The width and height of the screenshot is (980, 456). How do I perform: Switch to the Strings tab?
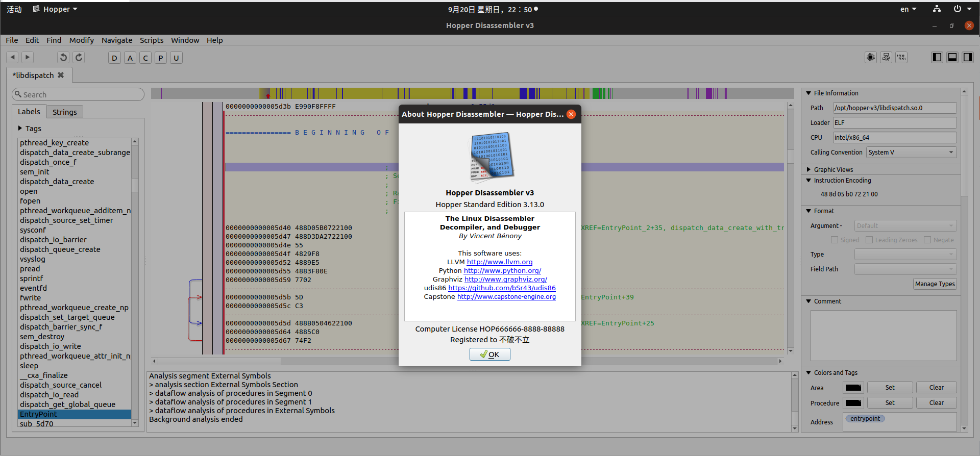point(65,112)
